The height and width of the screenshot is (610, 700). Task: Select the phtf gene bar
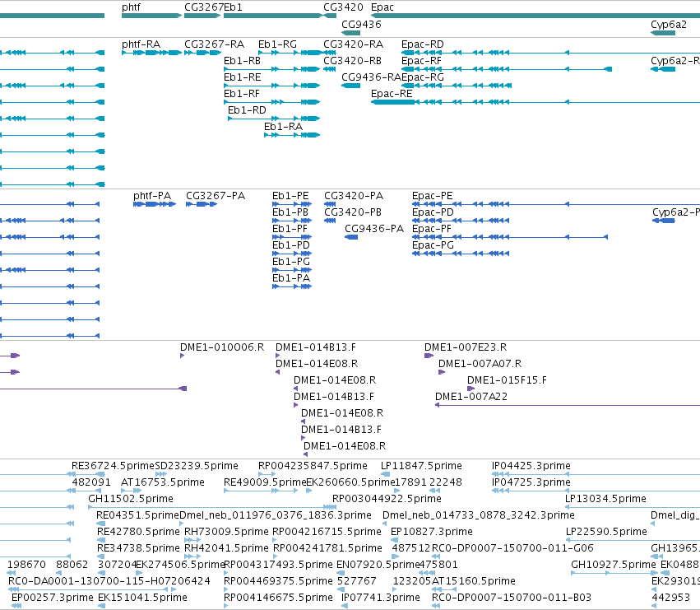(x=152, y=16)
